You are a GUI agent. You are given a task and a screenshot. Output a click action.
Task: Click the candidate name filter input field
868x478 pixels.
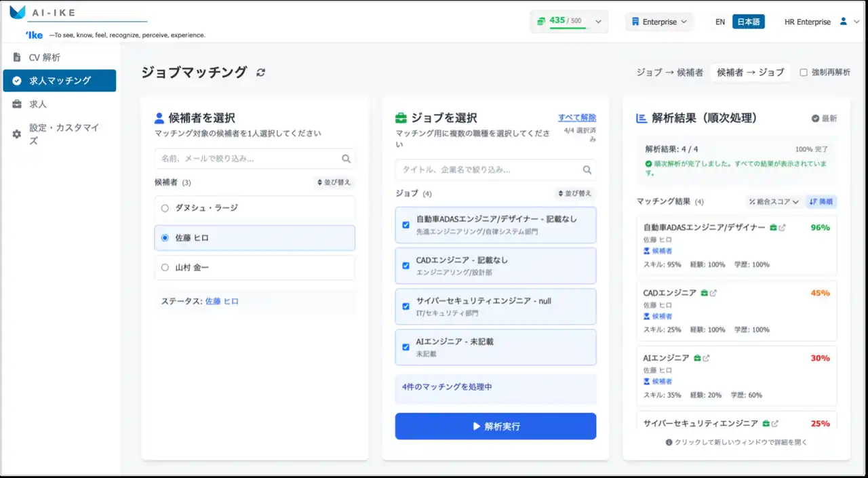248,159
